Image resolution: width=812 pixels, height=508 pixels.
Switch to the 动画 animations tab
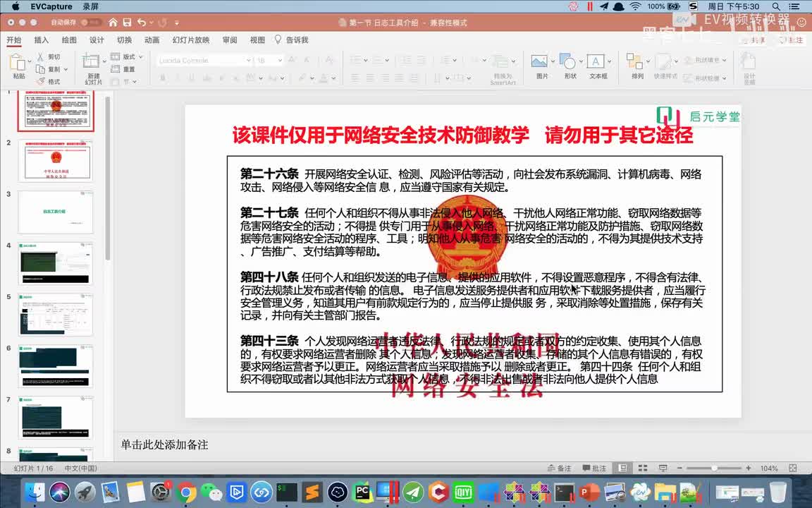[x=152, y=40]
